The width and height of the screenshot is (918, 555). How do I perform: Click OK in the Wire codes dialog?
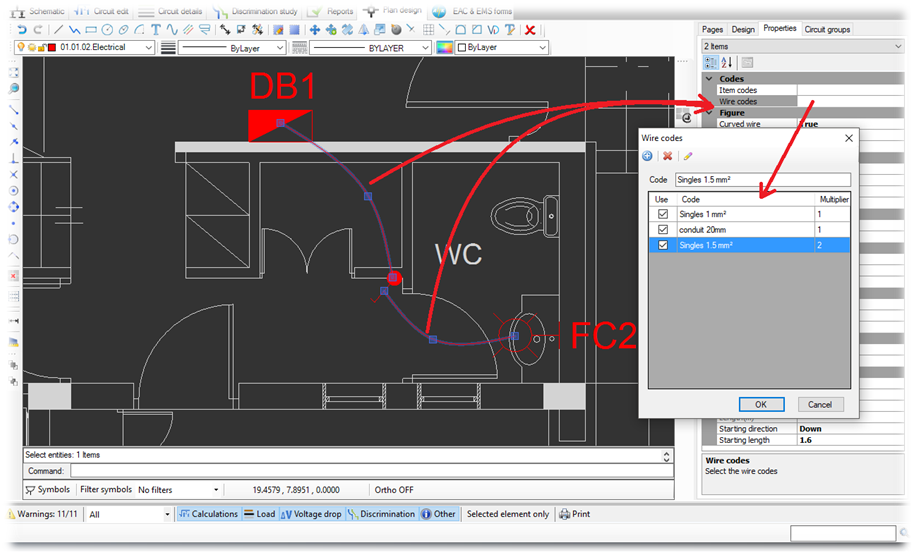[x=761, y=405]
